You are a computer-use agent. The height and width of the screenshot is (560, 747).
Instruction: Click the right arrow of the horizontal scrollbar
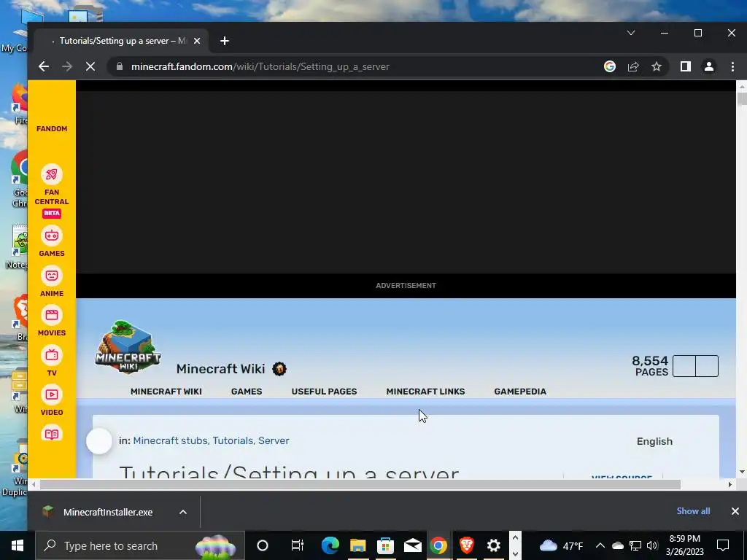click(x=729, y=485)
